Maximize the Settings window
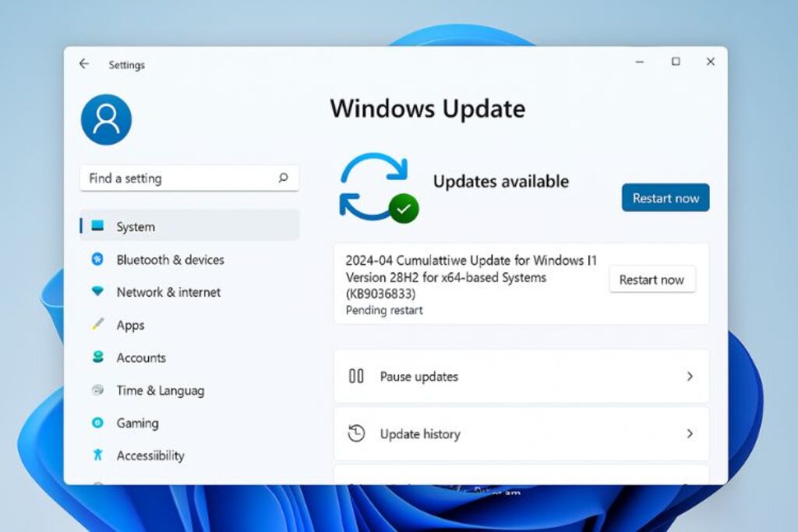 (x=676, y=62)
